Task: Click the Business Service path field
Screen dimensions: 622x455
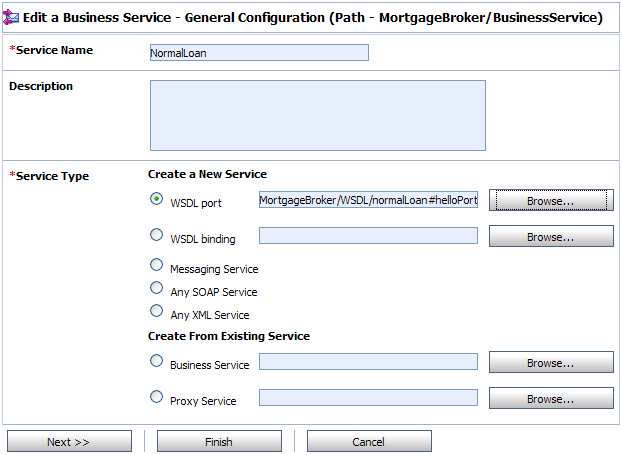Action: pyautogui.click(x=369, y=362)
